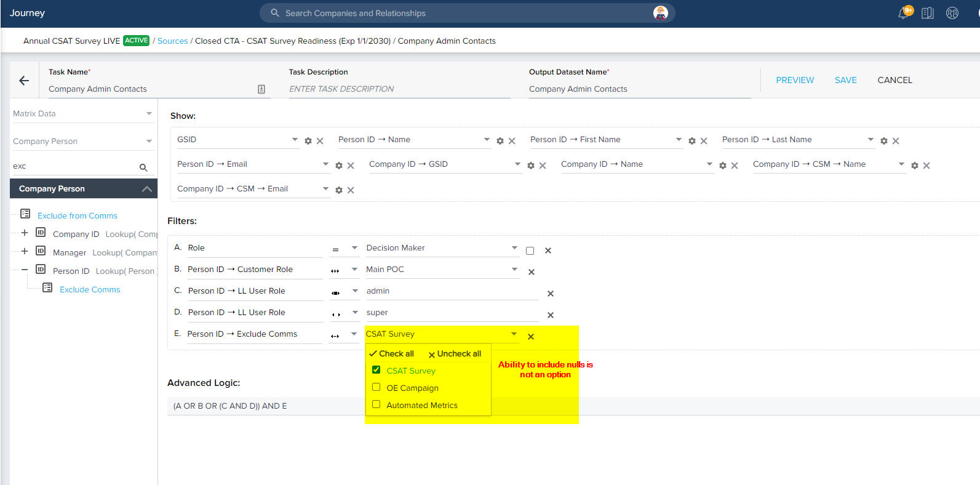This screenshot has width=980, height=485.
Task: Select Exclude Comms under Person ID
Action: click(90, 290)
